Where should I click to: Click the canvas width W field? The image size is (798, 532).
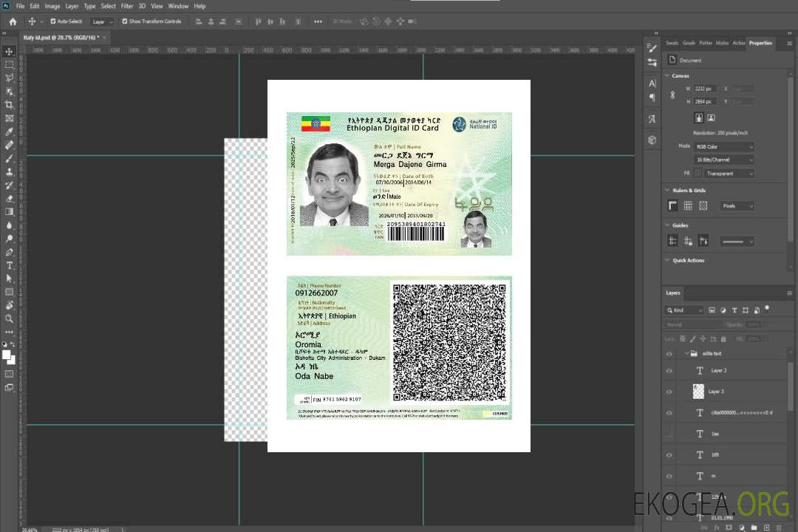coord(705,89)
